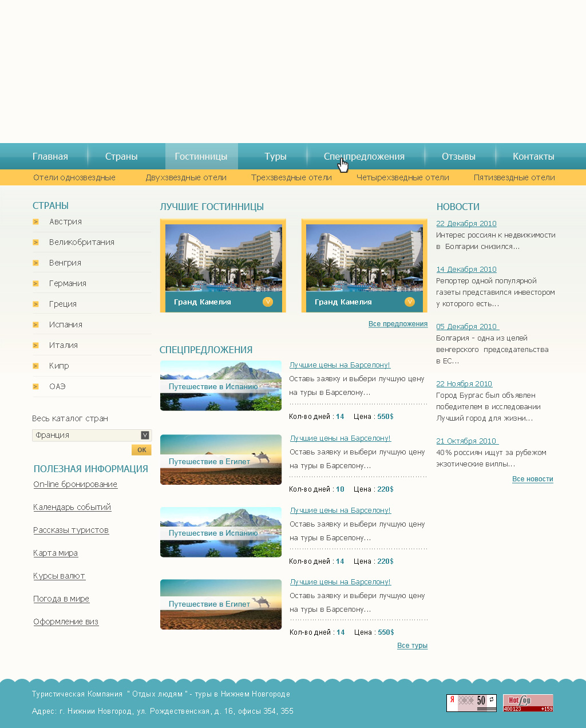This screenshot has height=728, width=586.
Task: Open the Все предложения link
Action: 398,324
